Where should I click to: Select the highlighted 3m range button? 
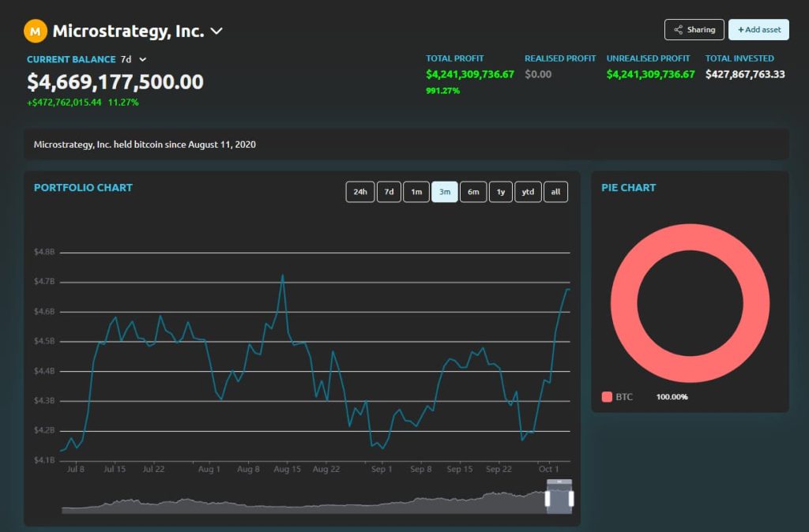tap(445, 192)
